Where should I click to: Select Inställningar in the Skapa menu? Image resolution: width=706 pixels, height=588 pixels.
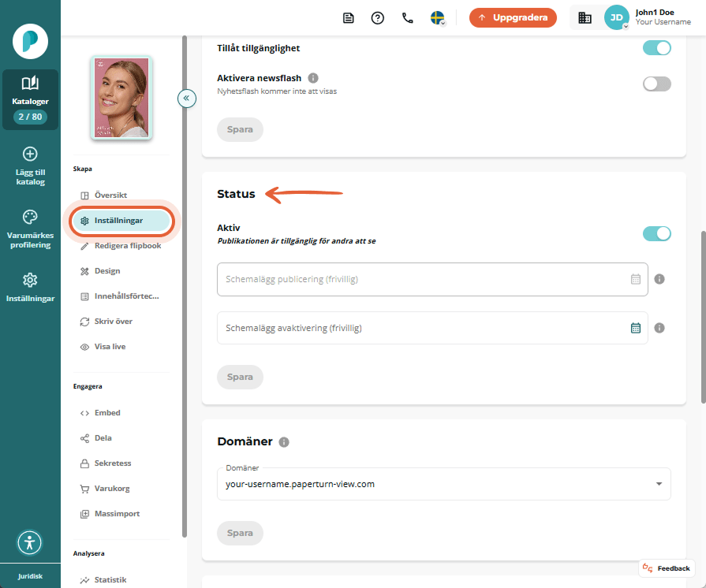coord(121,221)
